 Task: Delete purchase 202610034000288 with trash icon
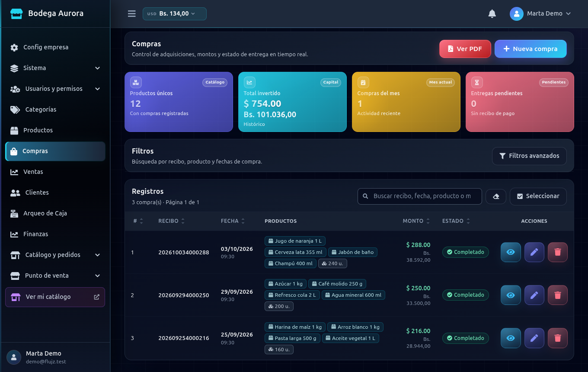(x=558, y=252)
